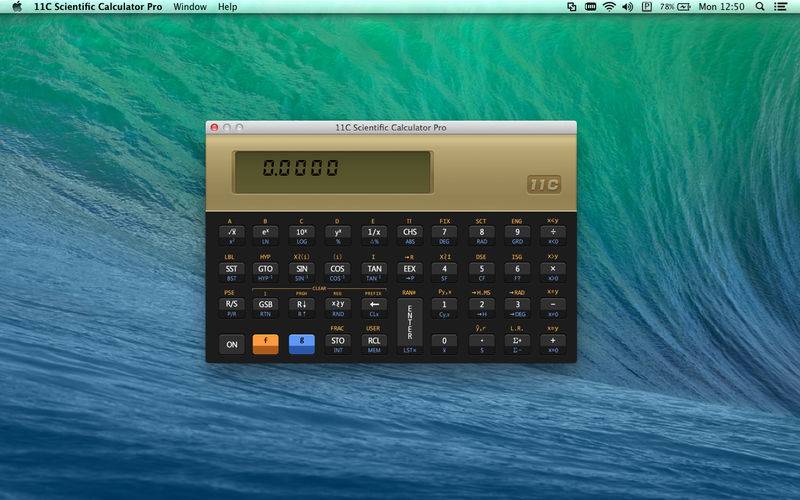Click the 1/x reciprocal key
800x500 pixels.
(374, 235)
